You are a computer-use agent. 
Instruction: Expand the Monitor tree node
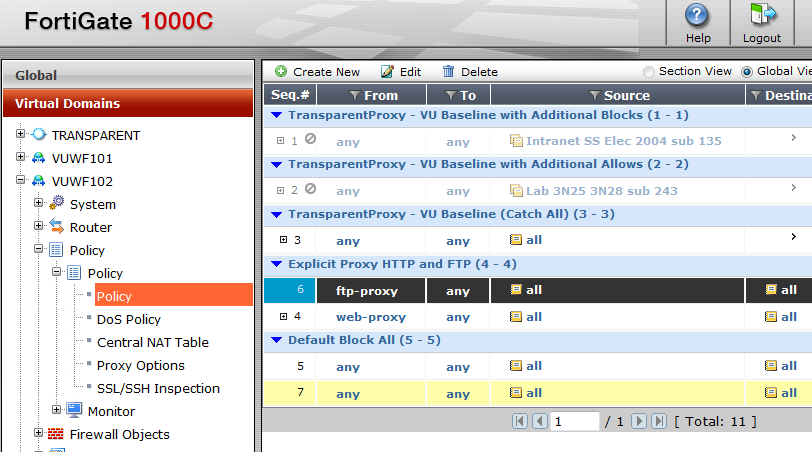(x=56, y=410)
